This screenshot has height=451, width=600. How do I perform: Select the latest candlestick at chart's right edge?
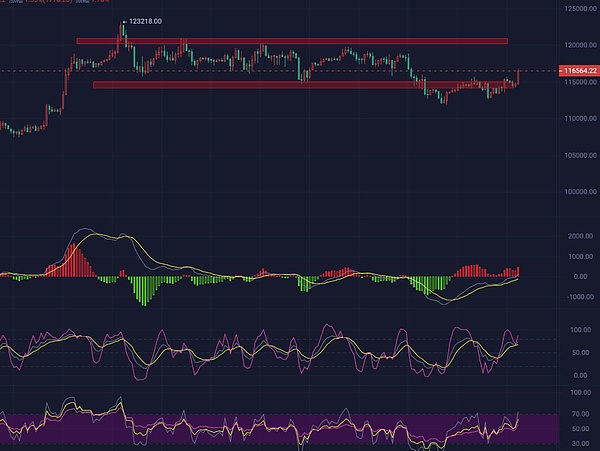pos(519,77)
